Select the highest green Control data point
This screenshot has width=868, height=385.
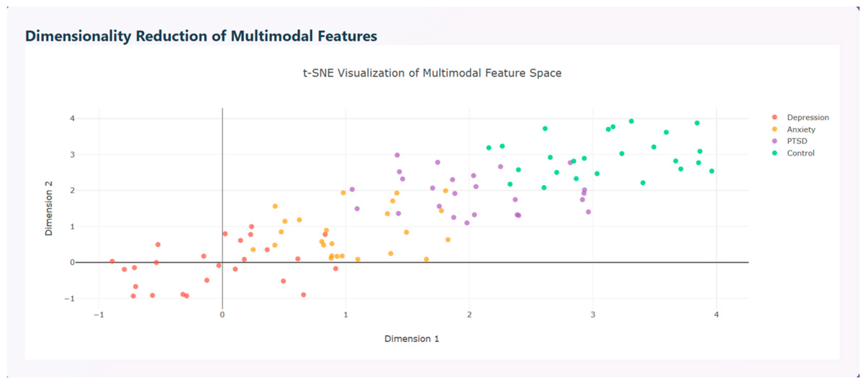(631, 121)
